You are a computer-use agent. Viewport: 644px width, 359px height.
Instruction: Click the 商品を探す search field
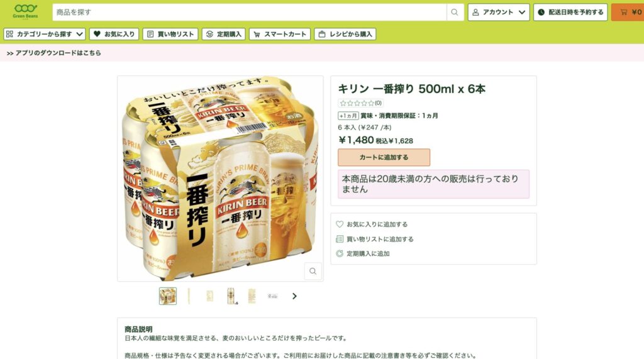coord(250,13)
